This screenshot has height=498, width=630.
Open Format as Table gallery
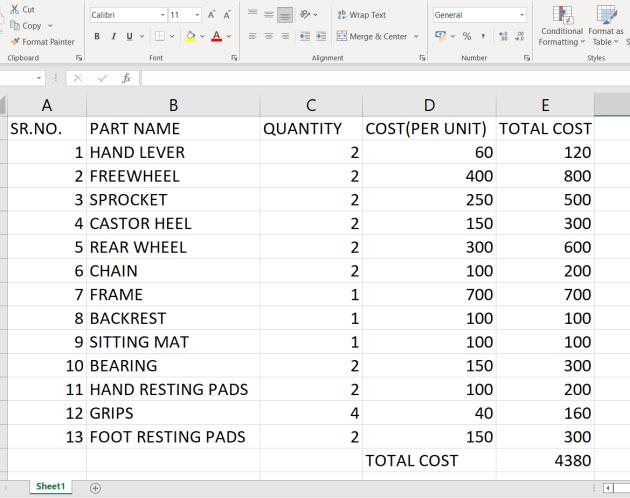(605, 25)
